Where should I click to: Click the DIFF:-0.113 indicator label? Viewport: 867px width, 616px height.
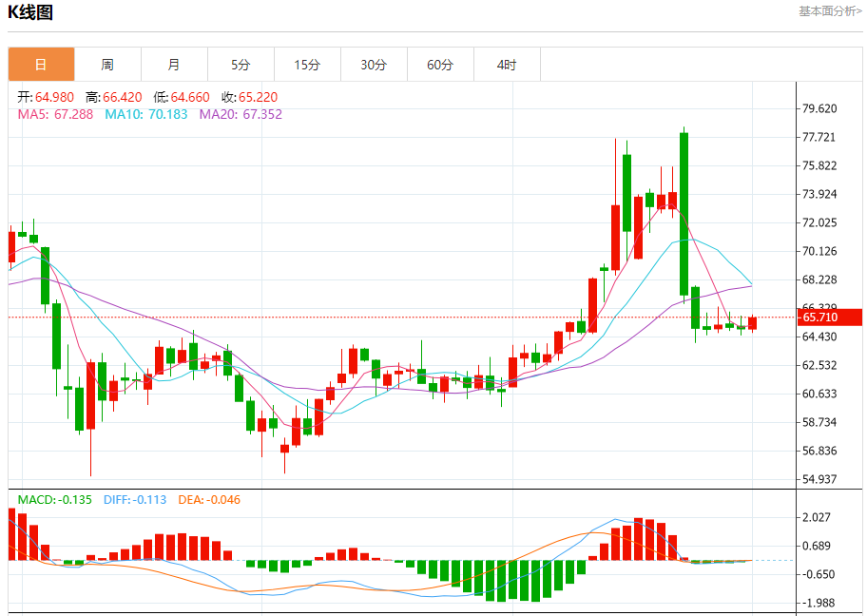point(135,500)
